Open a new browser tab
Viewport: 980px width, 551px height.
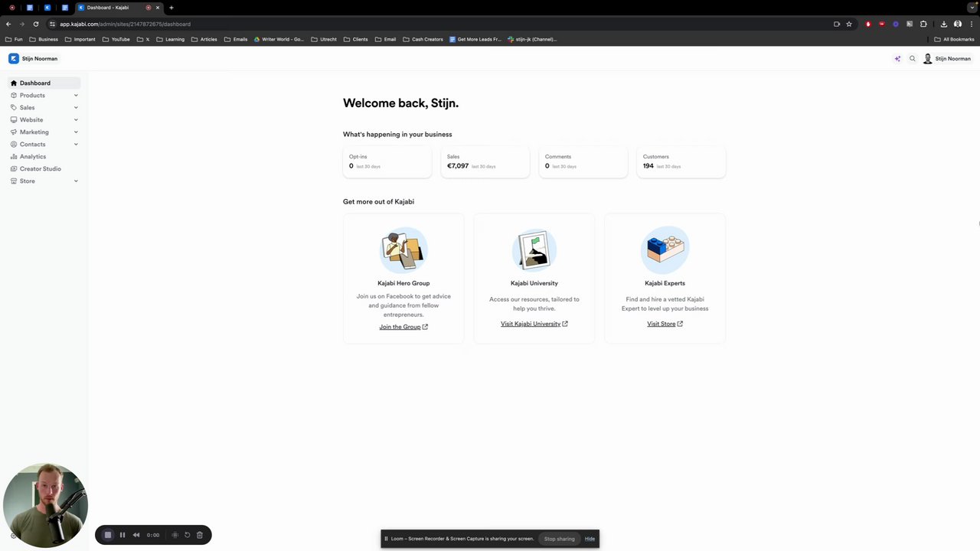pos(171,8)
